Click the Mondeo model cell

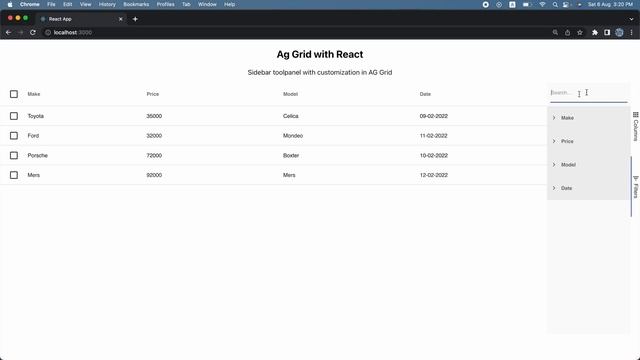click(x=293, y=136)
